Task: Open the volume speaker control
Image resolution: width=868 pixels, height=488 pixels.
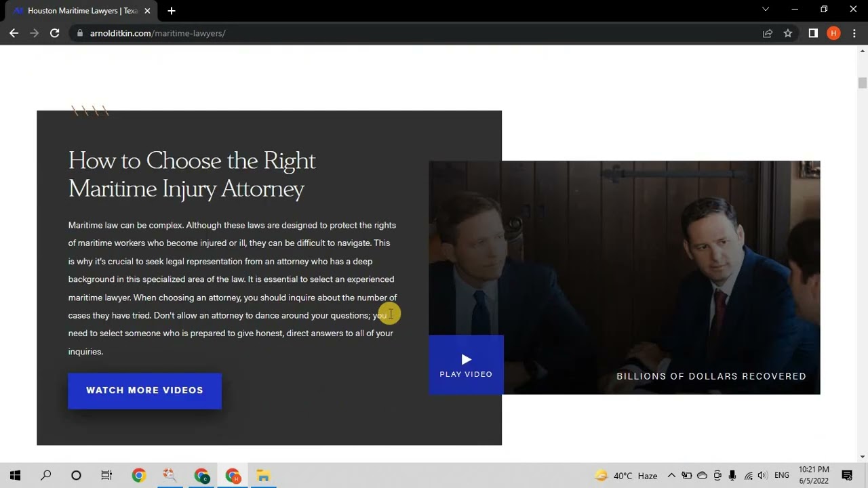Action: point(763,476)
